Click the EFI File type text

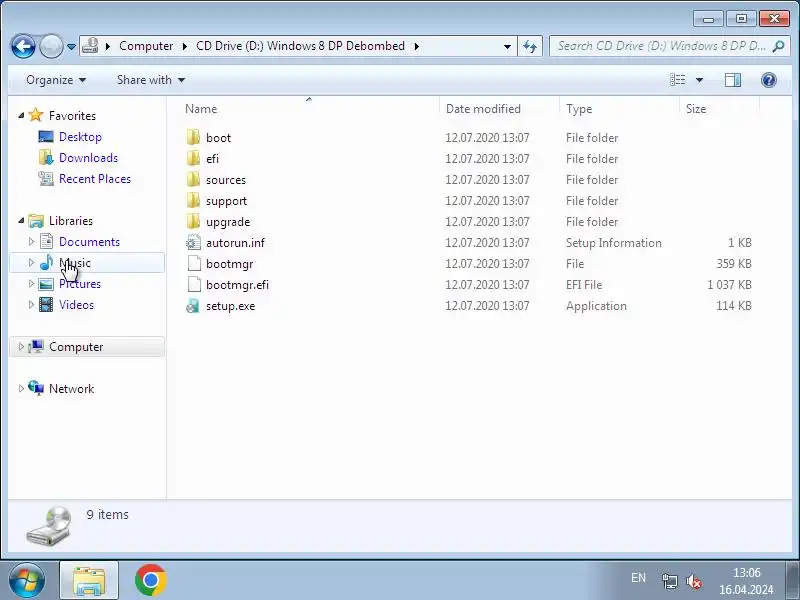pos(584,285)
